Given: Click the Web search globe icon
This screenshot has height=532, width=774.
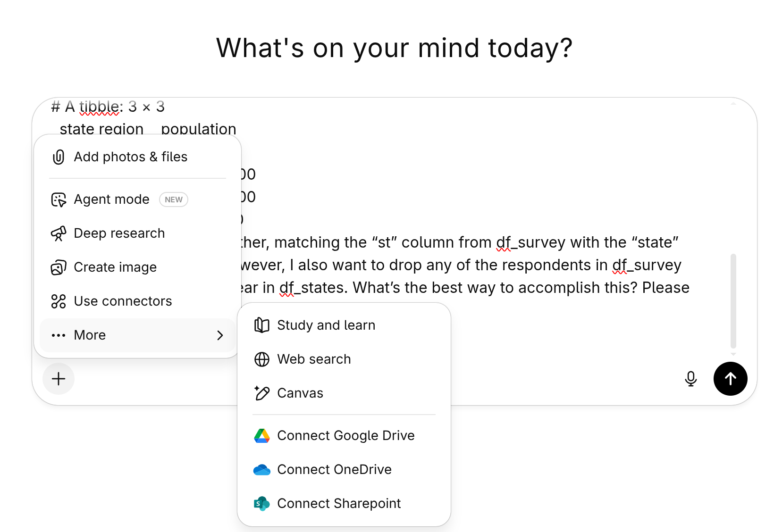Looking at the screenshot, I should (x=262, y=359).
